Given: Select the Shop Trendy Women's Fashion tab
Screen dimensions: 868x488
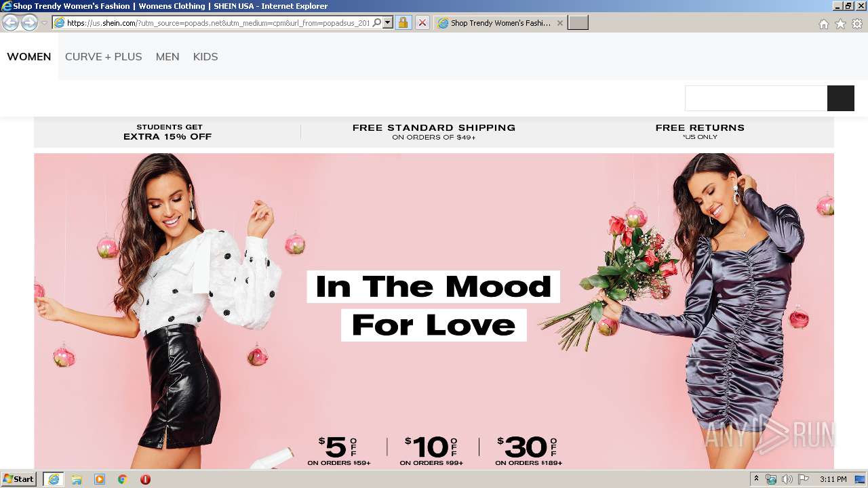Looking at the screenshot, I should pyautogui.click(x=500, y=23).
